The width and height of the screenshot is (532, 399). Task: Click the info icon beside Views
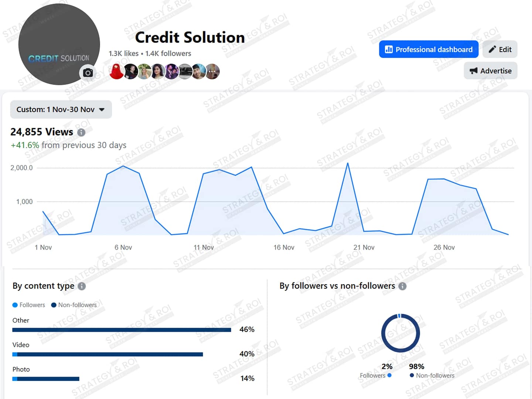point(81,132)
